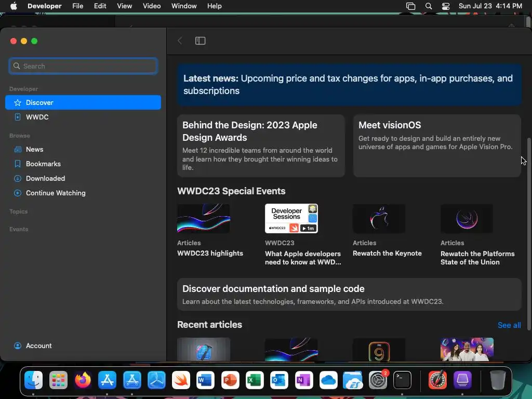The height and width of the screenshot is (399, 532).
Task: Click the Bookmarks ribbon icon
Action: click(18, 164)
